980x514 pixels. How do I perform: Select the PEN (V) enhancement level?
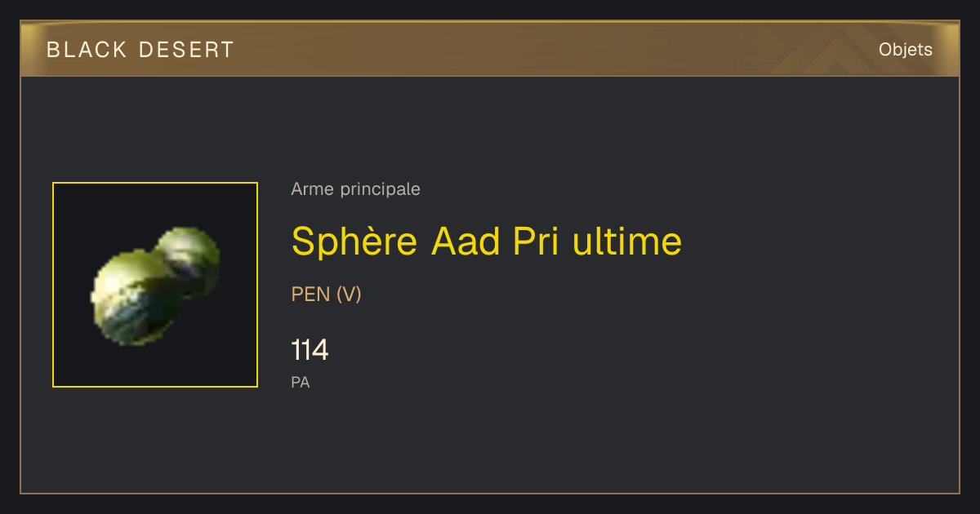click(x=326, y=295)
